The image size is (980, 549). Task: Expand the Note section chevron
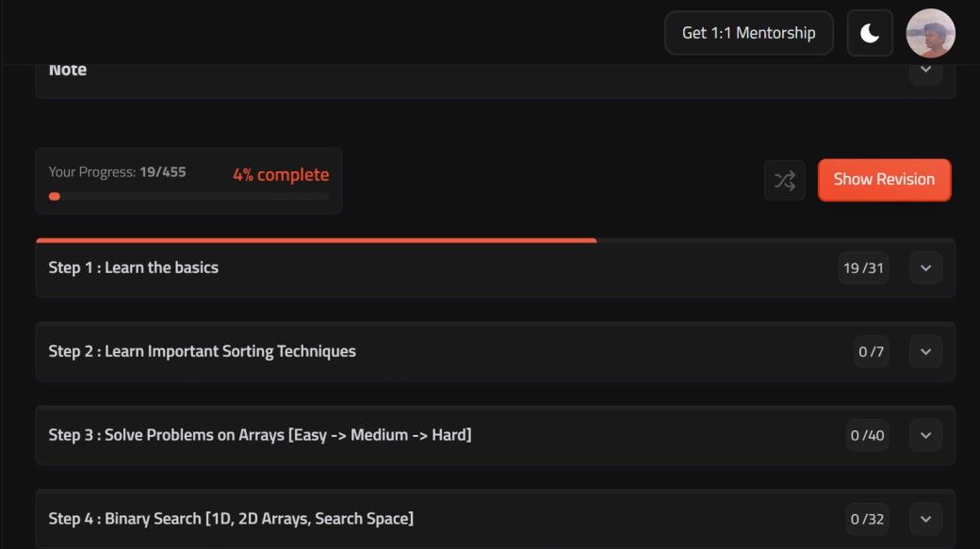click(x=925, y=70)
